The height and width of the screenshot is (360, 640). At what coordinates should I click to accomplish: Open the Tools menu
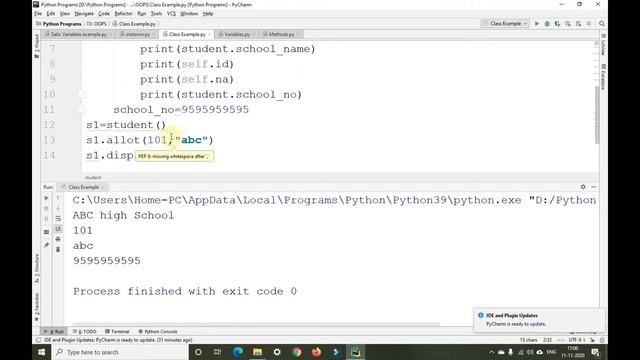[x=156, y=13]
